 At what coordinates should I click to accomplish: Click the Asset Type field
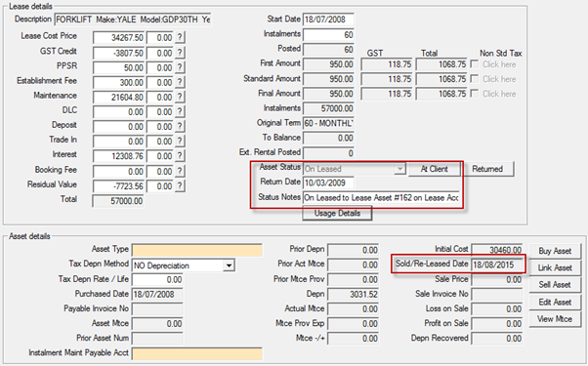click(197, 250)
